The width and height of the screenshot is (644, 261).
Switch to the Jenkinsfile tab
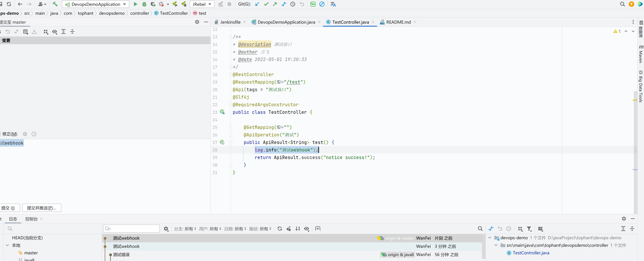click(x=230, y=22)
